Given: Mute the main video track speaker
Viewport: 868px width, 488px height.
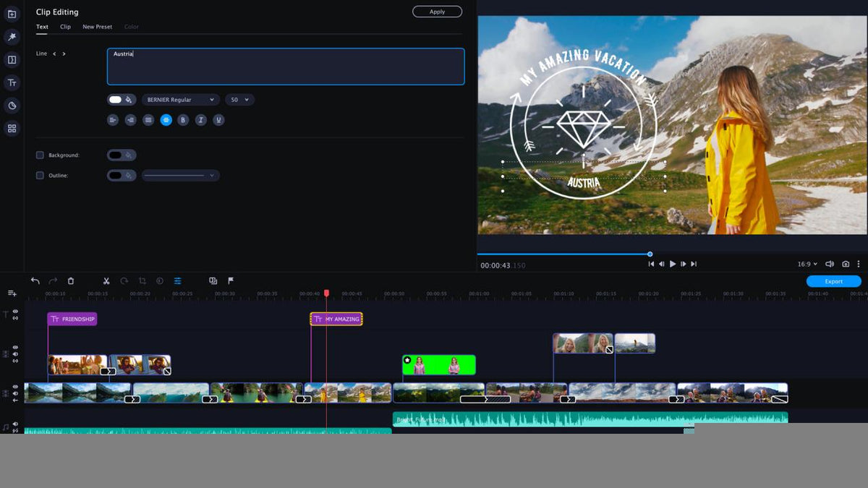Looking at the screenshot, I should [x=15, y=394].
